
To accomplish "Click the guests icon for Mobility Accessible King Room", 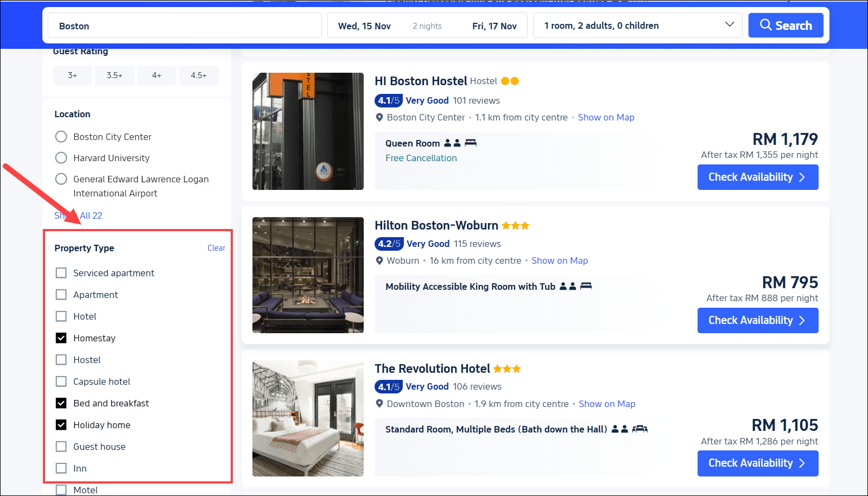I will 568,286.
